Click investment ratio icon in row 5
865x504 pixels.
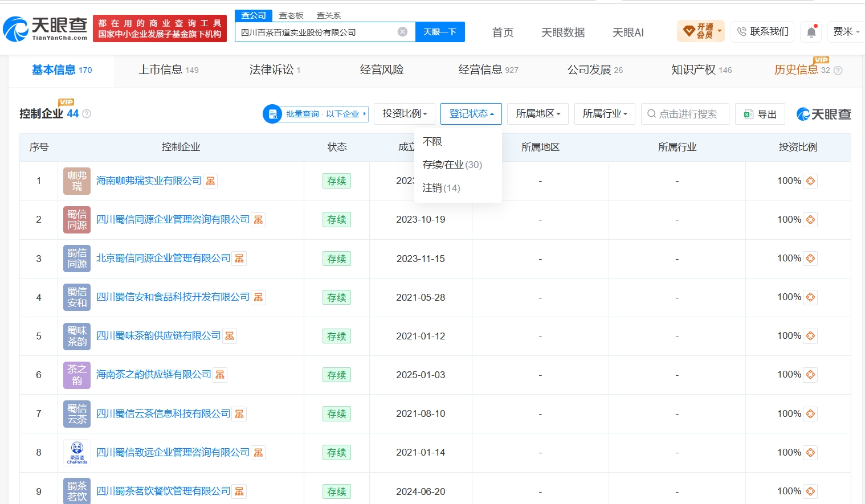(x=810, y=336)
